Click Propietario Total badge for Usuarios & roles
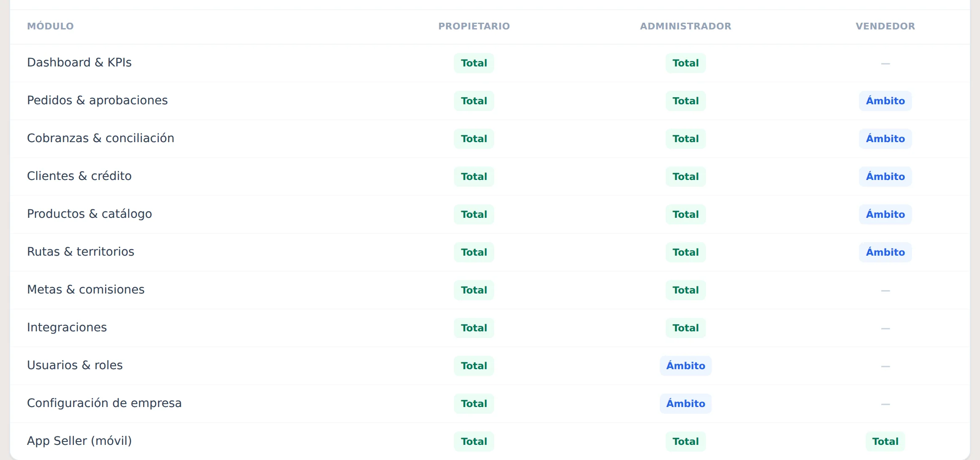The image size is (980, 460). pos(474,366)
